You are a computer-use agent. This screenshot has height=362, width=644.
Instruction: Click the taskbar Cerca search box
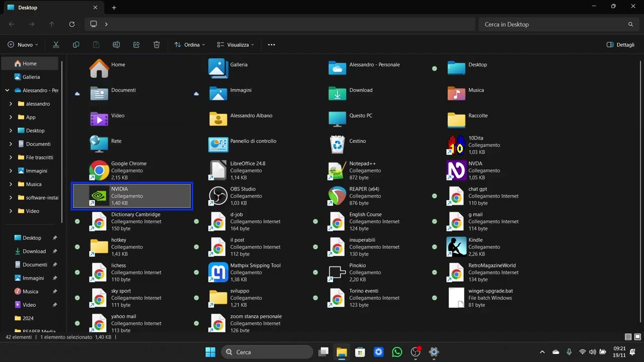[x=268, y=352]
